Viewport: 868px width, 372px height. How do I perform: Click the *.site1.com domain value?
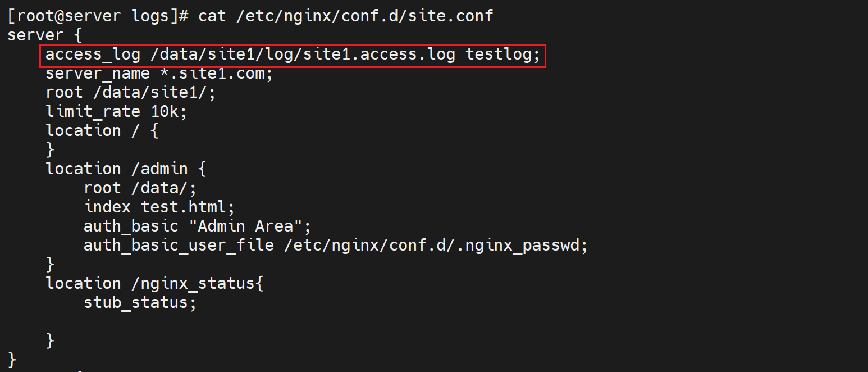coord(217,74)
